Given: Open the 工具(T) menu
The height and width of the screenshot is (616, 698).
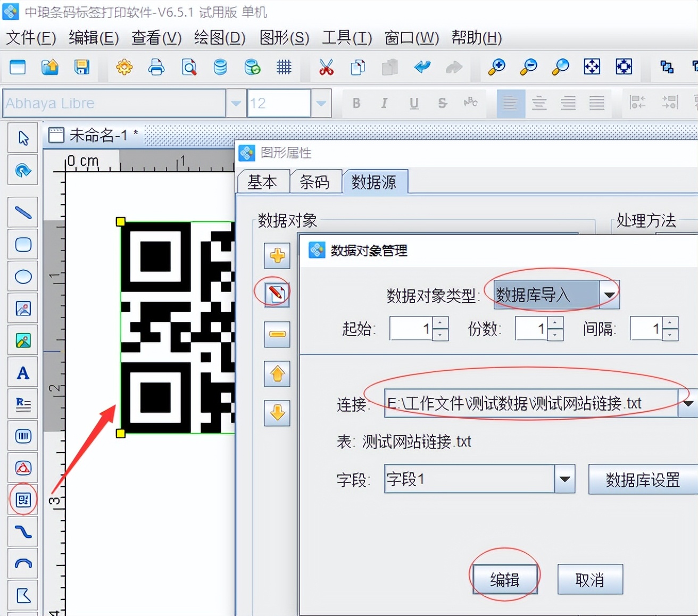Looking at the screenshot, I should (347, 38).
